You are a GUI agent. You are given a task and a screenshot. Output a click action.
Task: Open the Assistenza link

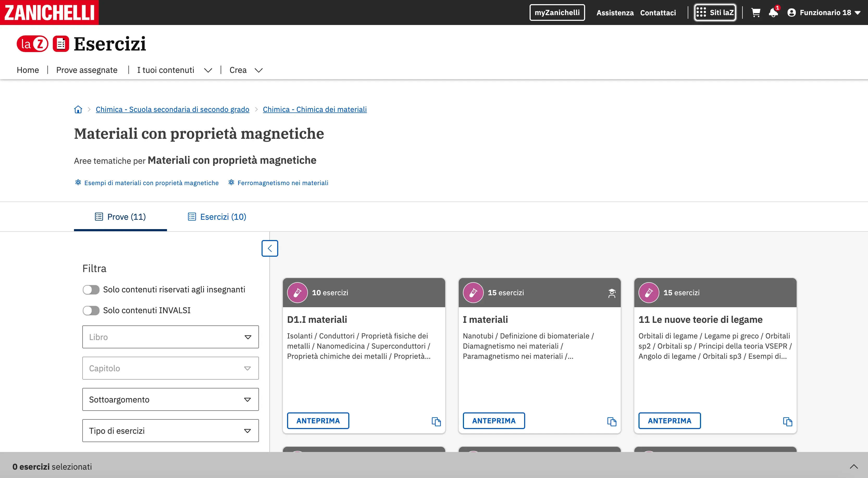(x=615, y=13)
